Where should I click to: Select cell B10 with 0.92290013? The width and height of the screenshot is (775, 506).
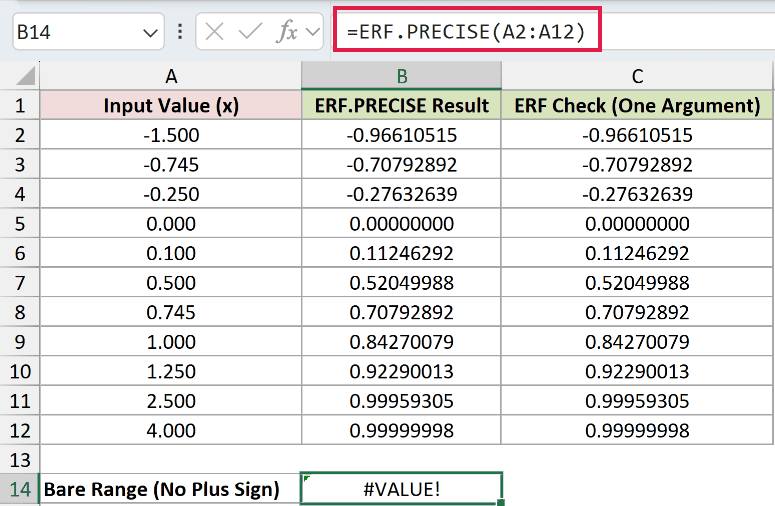(x=401, y=371)
